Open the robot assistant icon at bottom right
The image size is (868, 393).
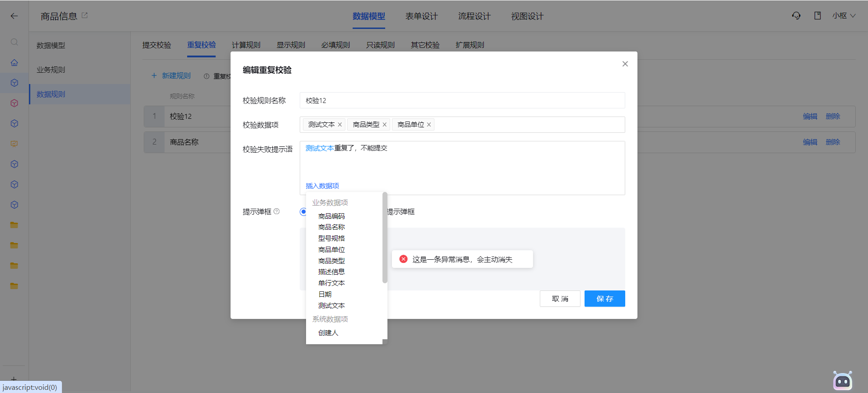(843, 381)
